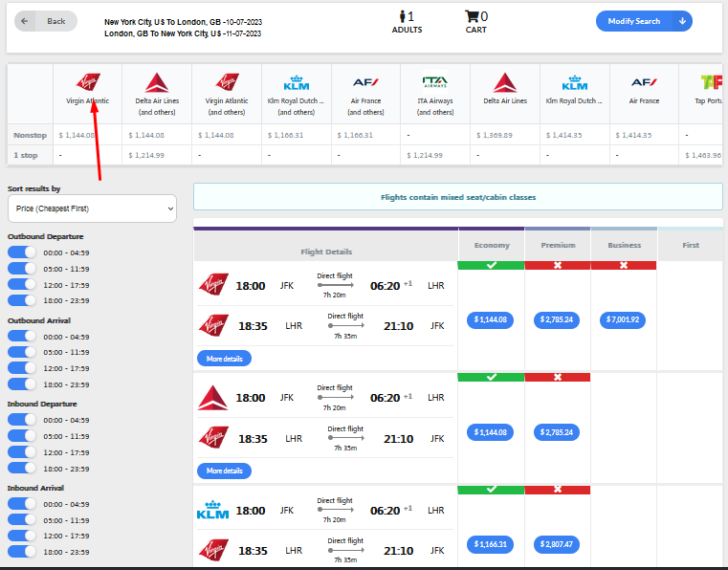
Task: Select ITA Airways logo in matrix
Action: coord(435,82)
